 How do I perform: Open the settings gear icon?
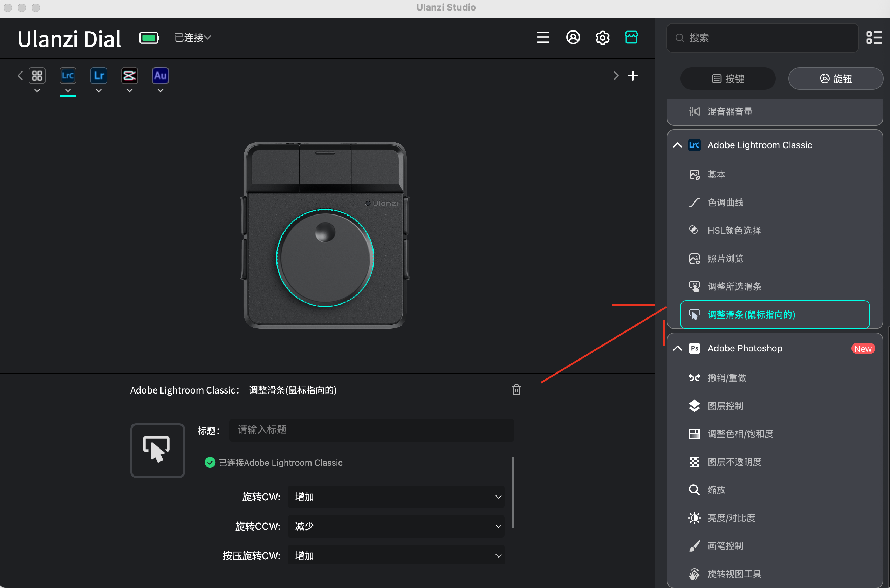[602, 37]
